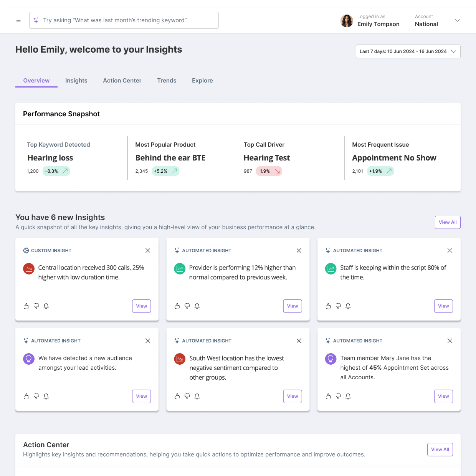Image resolution: width=476 pixels, height=476 pixels.
Task: Open the Action Center tab
Action: point(122,81)
